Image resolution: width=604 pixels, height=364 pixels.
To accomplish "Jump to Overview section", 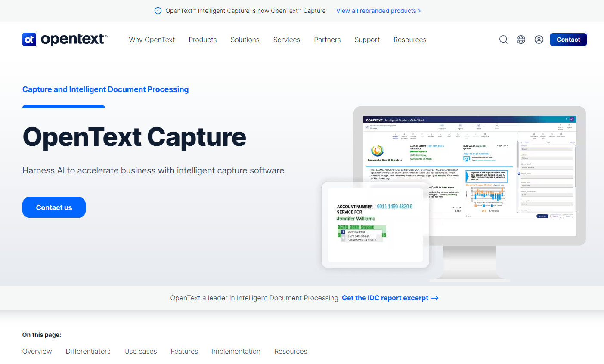I will tap(37, 351).
